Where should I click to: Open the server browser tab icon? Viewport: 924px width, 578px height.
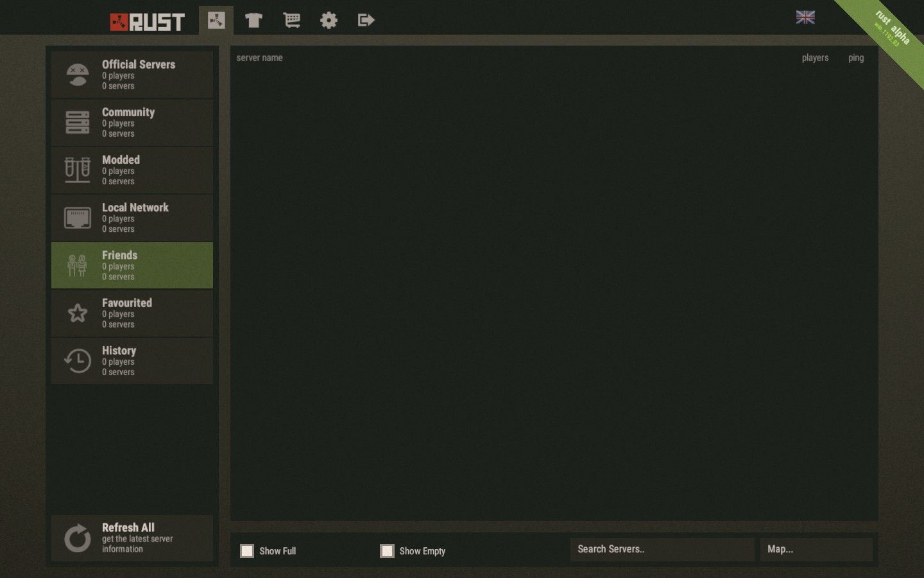[x=216, y=20]
